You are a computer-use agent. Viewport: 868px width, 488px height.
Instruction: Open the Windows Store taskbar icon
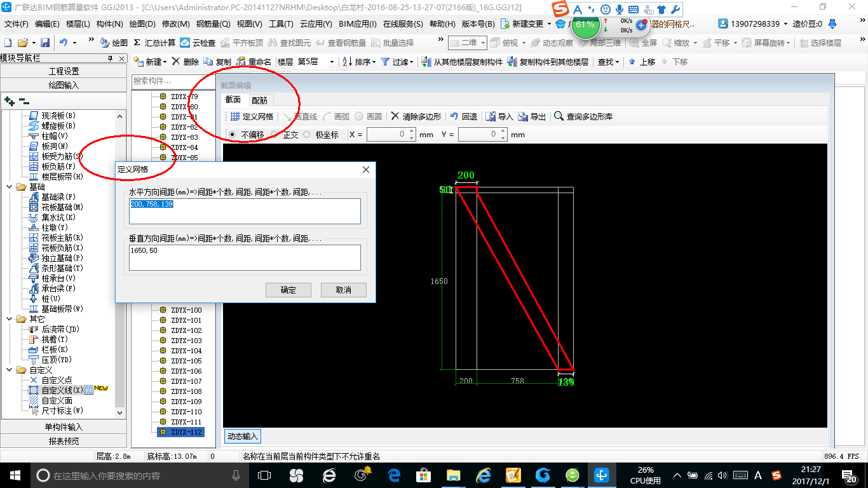tap(423, 475)
